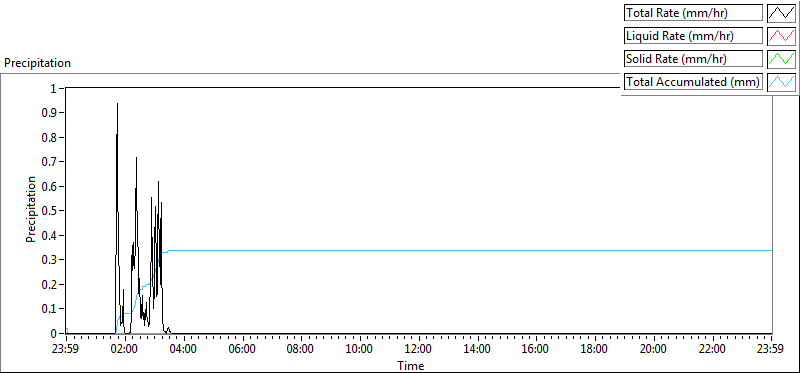
Task: Click the 12:00 time axis label
Action: pos(419,350)
